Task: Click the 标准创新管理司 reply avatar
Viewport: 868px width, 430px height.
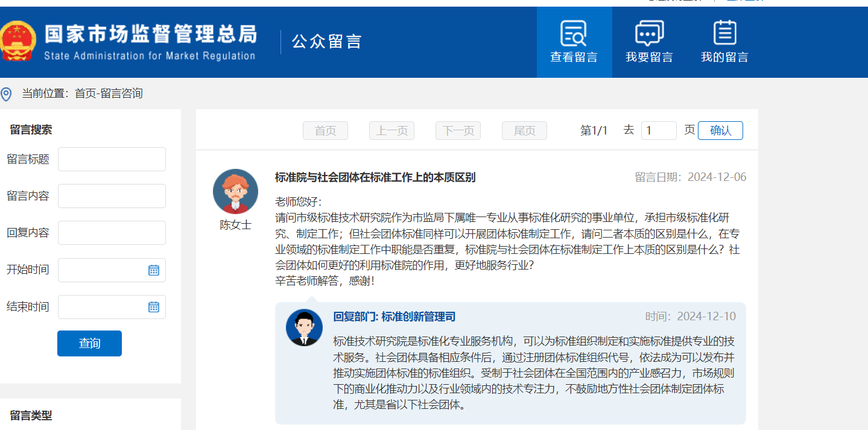Action: (304, 328)
